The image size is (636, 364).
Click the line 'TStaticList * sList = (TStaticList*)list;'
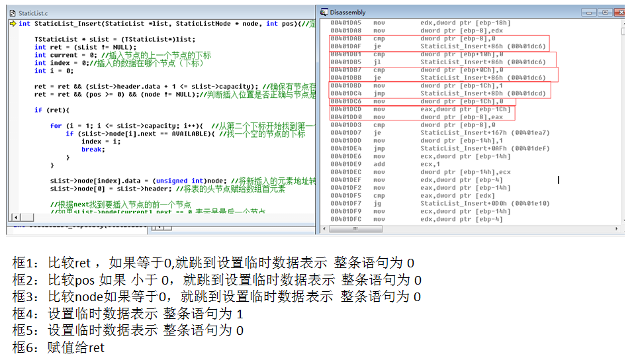coord(114,39)
